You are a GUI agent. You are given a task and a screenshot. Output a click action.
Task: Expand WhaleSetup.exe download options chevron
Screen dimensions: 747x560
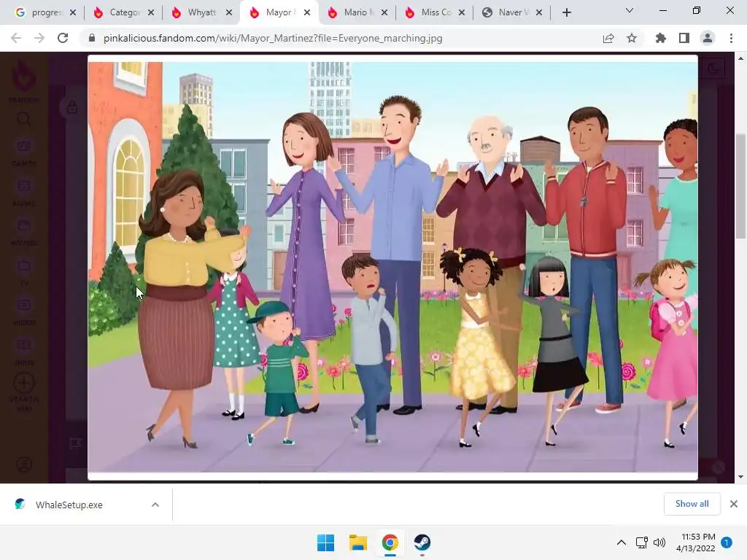tap(155, 505)
